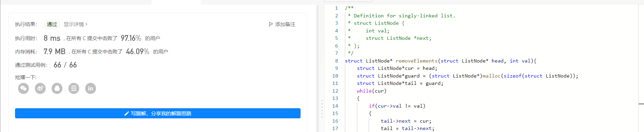
Task: Click the '97.16%' percentage
Action: click(131, 38)
